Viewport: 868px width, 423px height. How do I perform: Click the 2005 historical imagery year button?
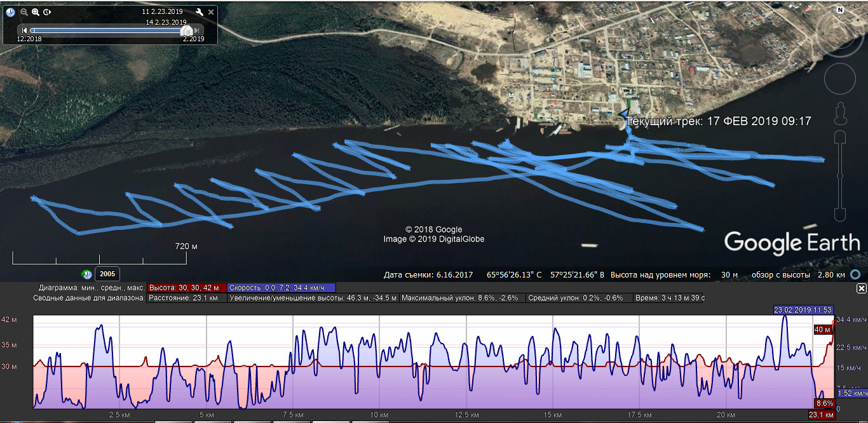point(107,274)
